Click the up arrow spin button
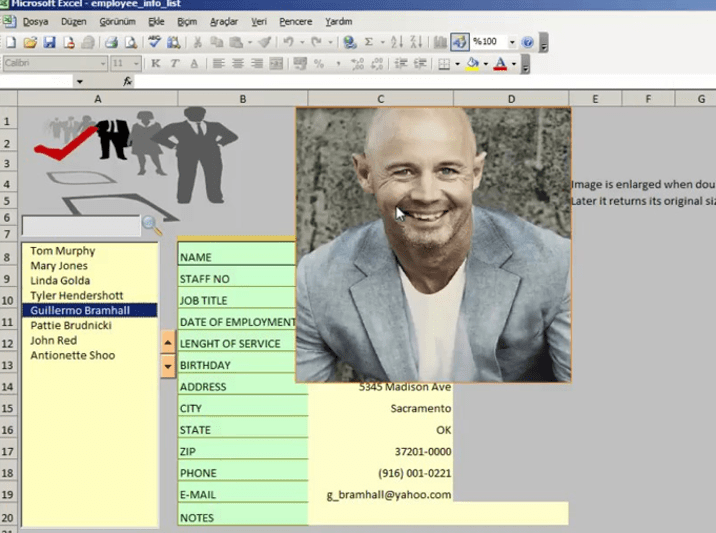Image resolution: width=716 pixels, height=533 pixels. 168,343
